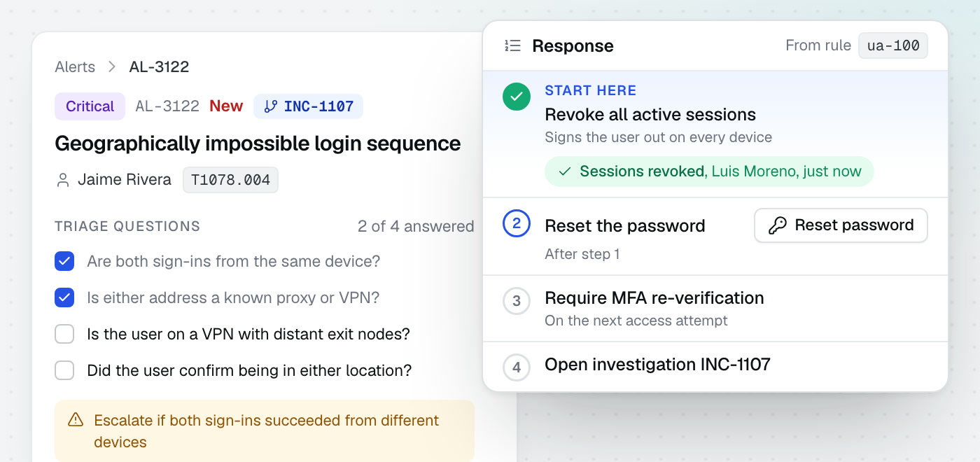Click the "TRIAGE QUESTIONS" heading
The width and height of the screenshot is (980, 462).
click(127, 226)
